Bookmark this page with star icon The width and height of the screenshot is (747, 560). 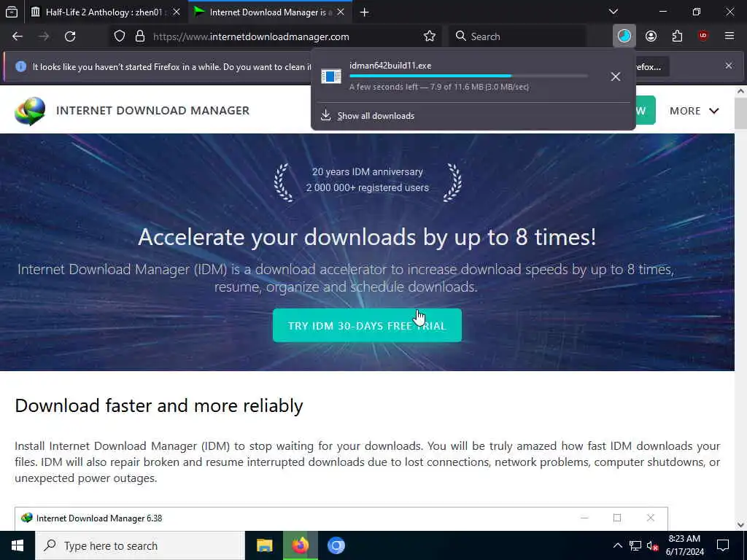click(430, 36)
